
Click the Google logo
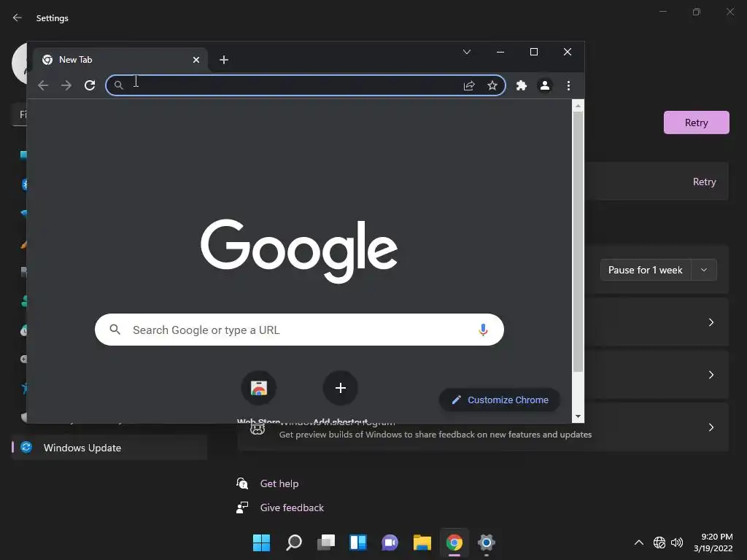pos(299,251)
